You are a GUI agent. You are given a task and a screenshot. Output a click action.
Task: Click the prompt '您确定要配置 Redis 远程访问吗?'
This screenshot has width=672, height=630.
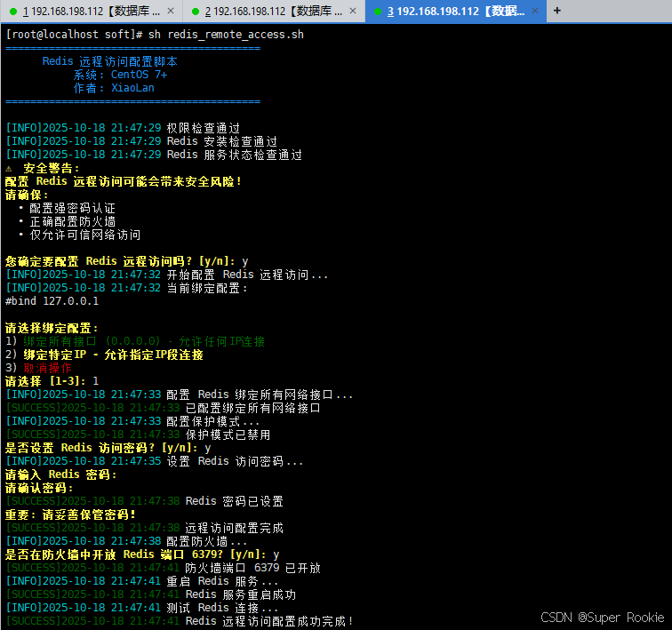click(x=98, y=261)
